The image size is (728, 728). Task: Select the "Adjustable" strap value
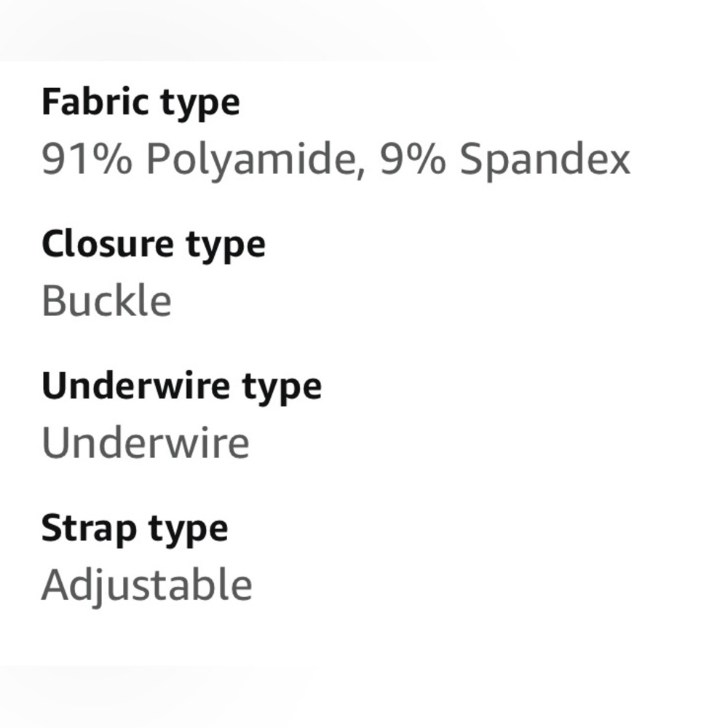pyautogui.click(x=146, y=585)
